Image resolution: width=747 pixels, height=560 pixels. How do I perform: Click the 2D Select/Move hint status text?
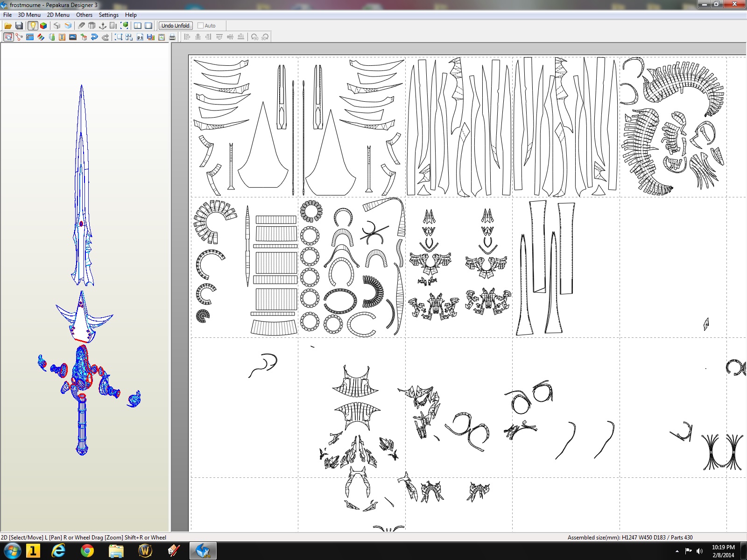(x=84, y=538)
